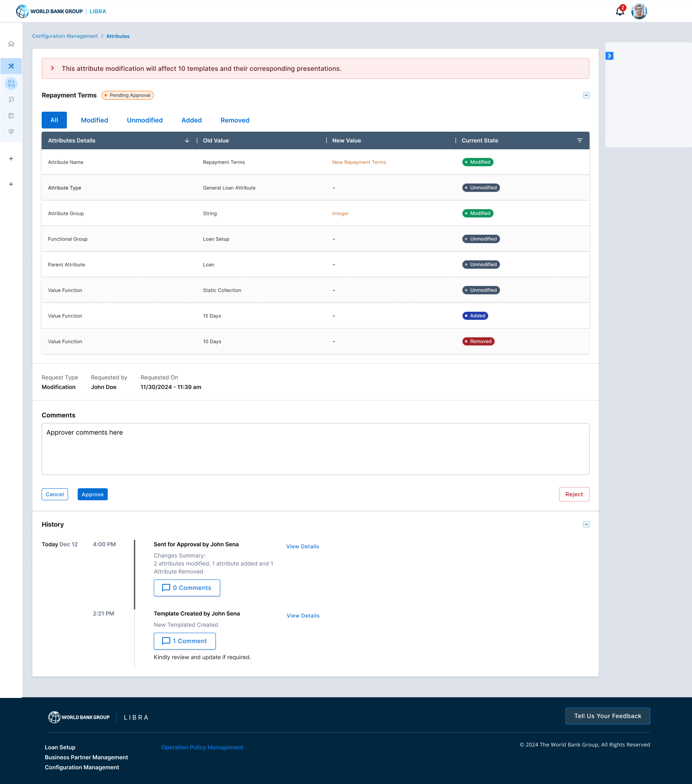This screenshot has width=692, height=784.
Task: Open the attributes shapes sidebar icon
Action: [11, 84]
